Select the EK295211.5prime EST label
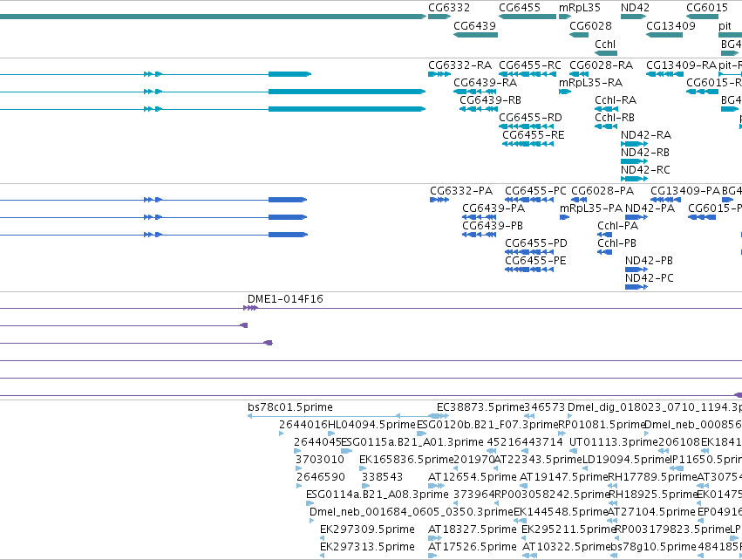Viewport: 742px width, 560px height. 568,529
